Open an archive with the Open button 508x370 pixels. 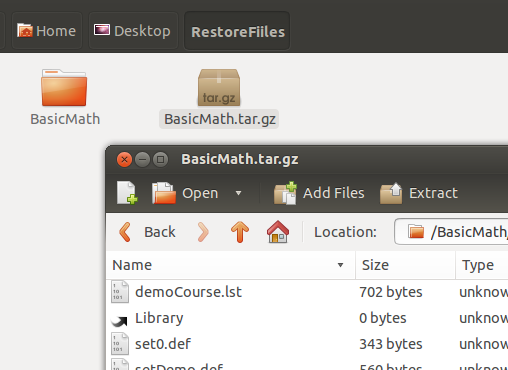point(185,193)
